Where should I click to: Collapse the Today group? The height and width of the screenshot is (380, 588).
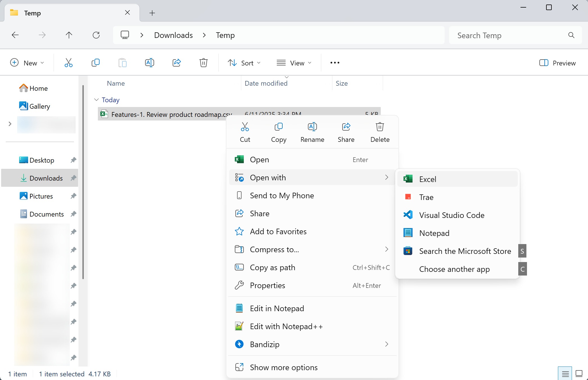tap(96, 100)
